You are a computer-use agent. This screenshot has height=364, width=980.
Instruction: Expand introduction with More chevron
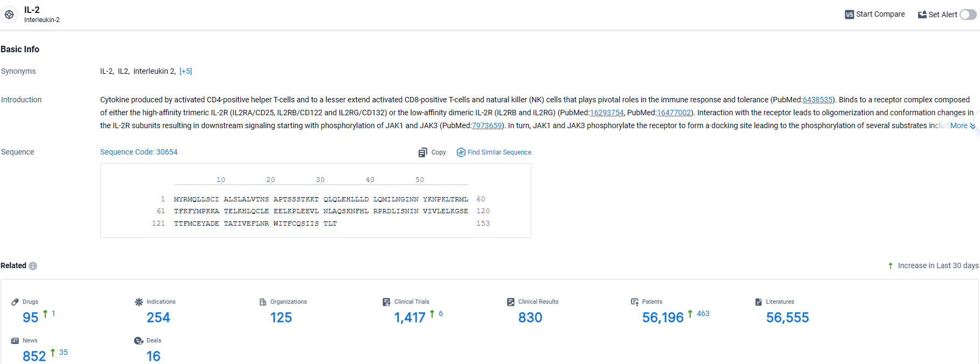972,126
